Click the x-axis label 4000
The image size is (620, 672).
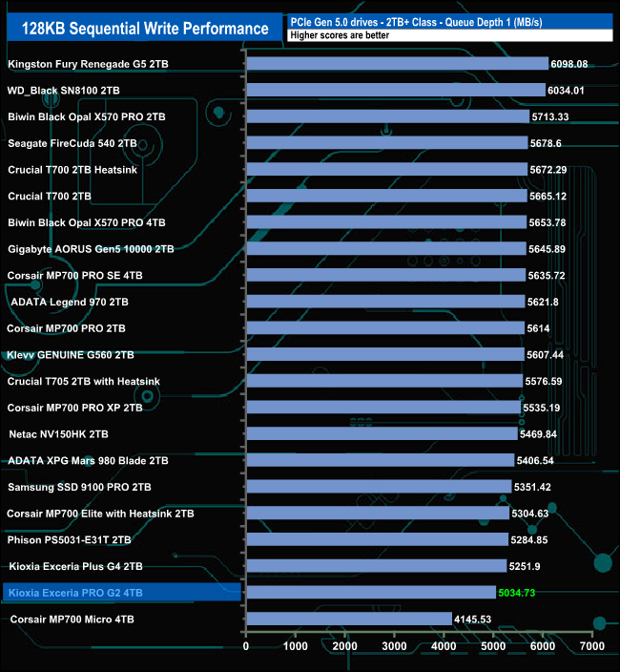[444, 646]
